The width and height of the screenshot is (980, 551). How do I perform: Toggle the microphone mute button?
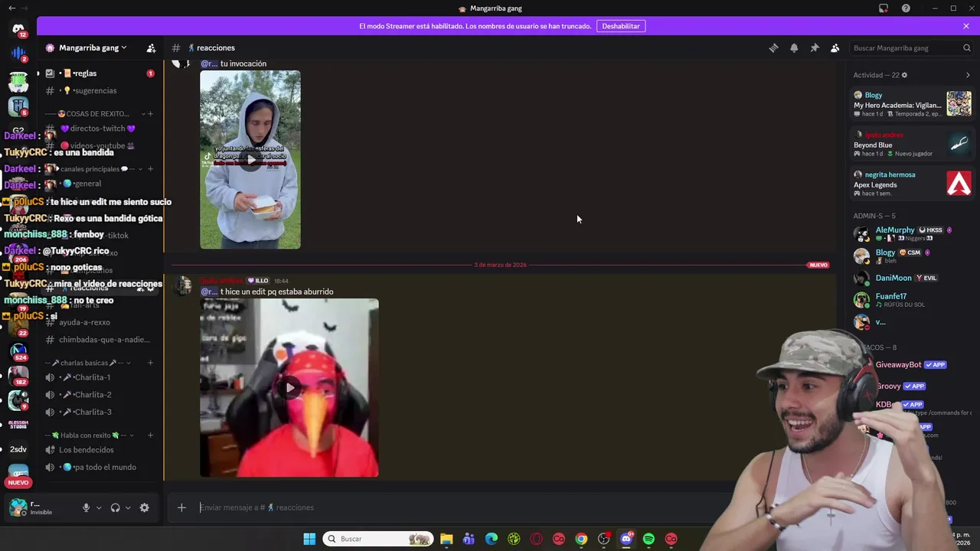[x=86, y=507]
